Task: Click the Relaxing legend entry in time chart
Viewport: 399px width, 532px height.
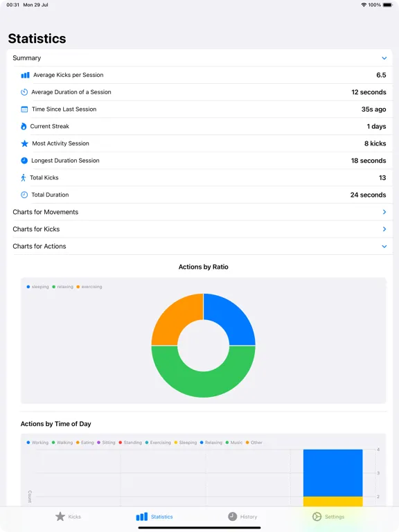Action: pos(211,443)
